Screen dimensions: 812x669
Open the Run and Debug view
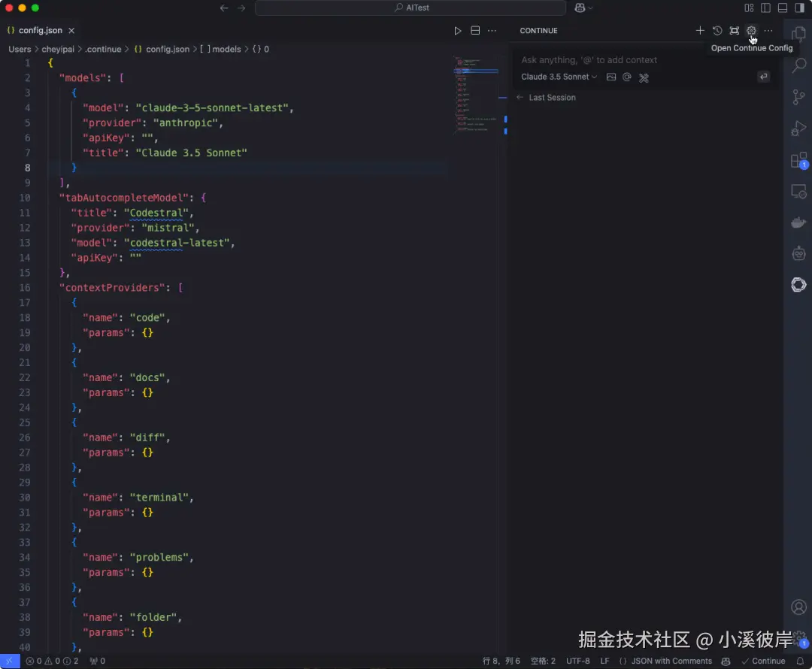pos(798,129)
